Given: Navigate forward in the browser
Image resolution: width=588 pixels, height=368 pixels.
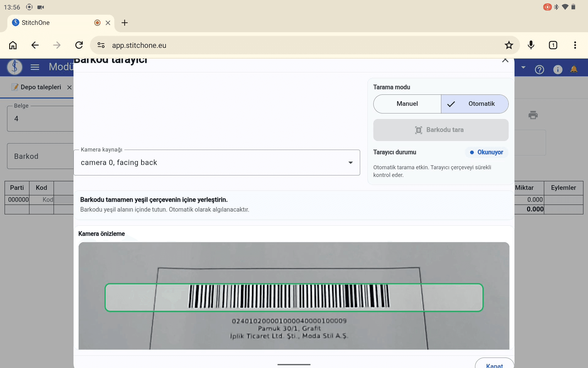Looking at the screenshot, I should point(57,45).
